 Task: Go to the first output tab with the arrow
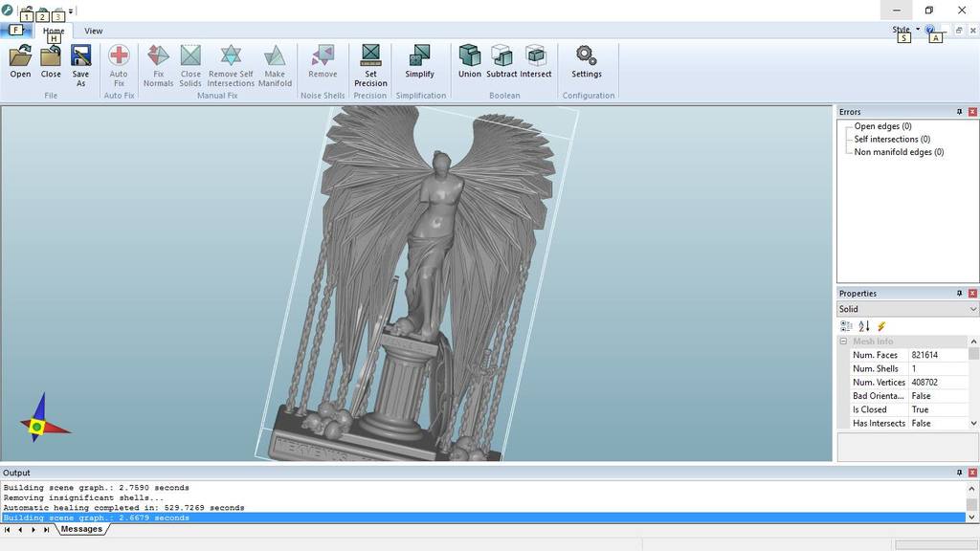(8, 530)
